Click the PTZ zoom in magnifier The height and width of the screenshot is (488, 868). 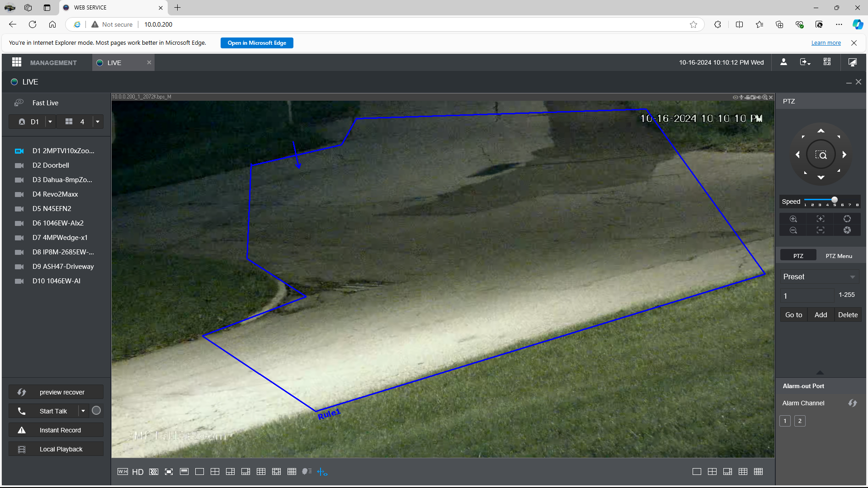pos(793,219)
